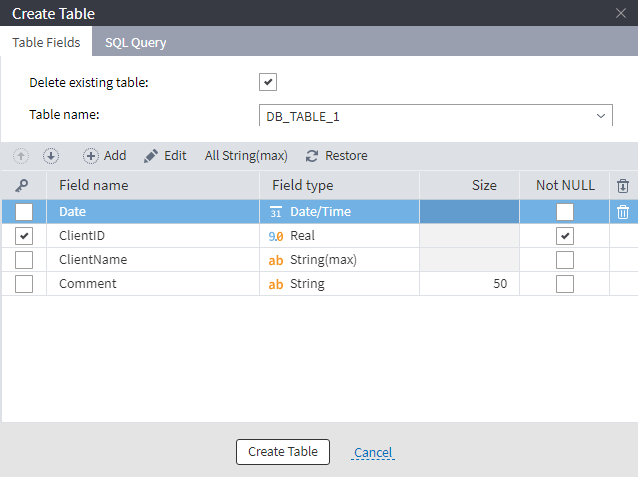Click the ab icon in the Comment row
Viewport: 638px width, 477px height.
[x=276, y=284]
